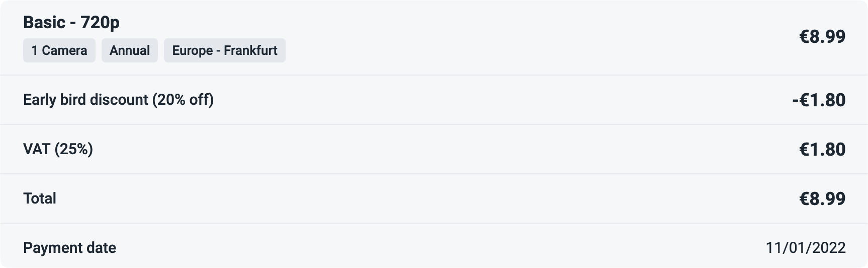Click the Total label
The width and height of the screenshot is (868, 268).
pos(40,198)
